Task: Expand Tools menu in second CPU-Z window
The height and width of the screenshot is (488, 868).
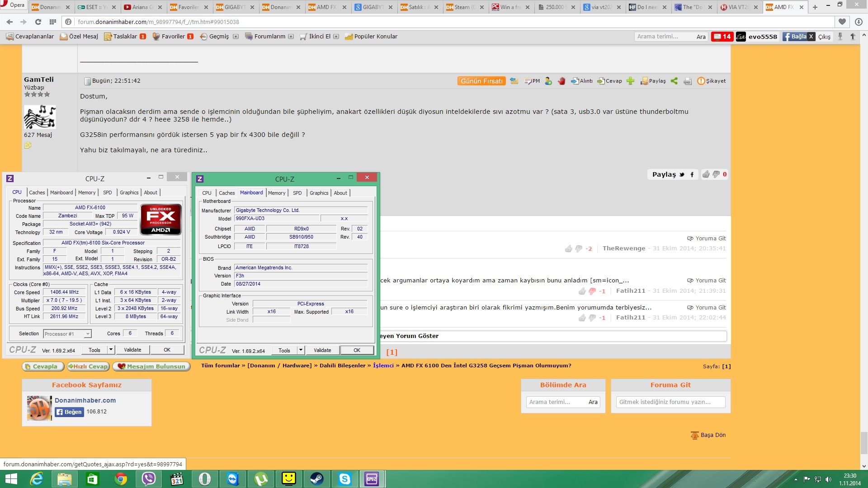Action: 301,350
